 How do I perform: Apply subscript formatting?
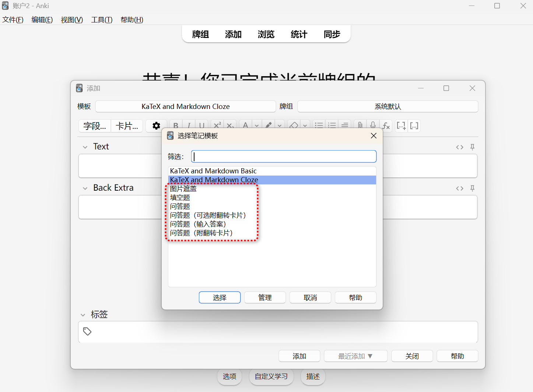click(x=230, y=126)
